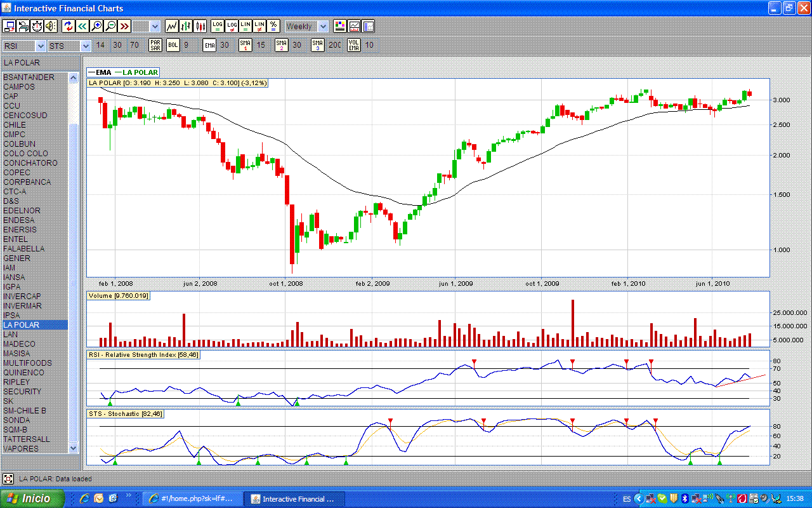This screenshot has height=508, width=812.
Task: Open the STS indicator dropdown
Action: pos(70,46)
